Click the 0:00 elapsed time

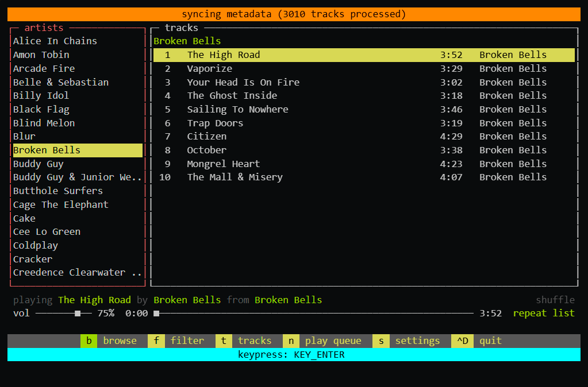point(136,313)
